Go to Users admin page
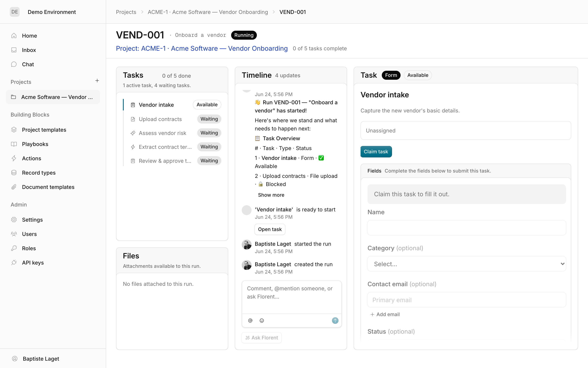 coord(53,234)
